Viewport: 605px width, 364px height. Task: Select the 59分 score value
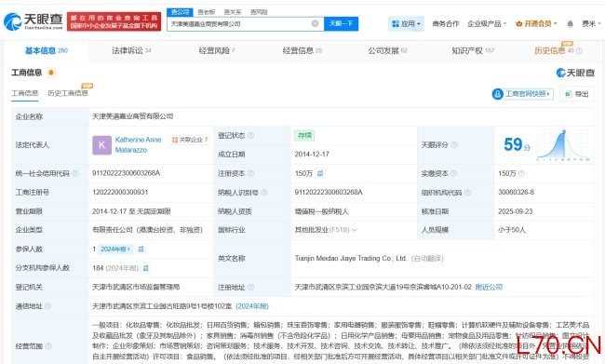517,144
